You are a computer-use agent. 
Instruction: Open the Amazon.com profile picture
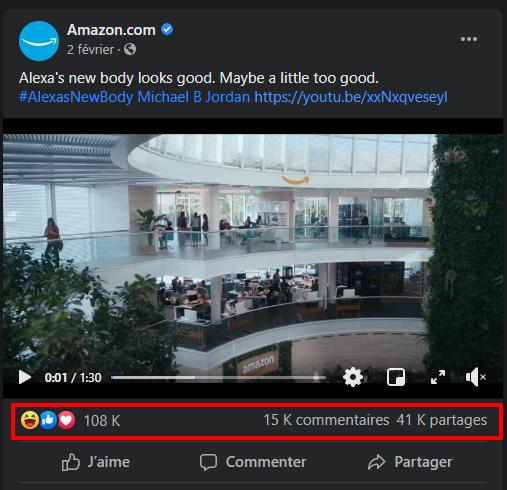coord(39,41)
